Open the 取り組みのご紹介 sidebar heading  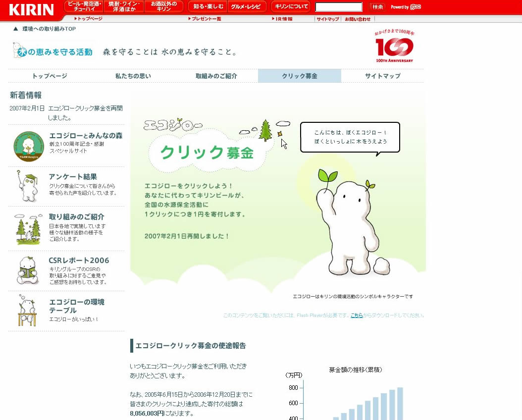click(77, 216)
